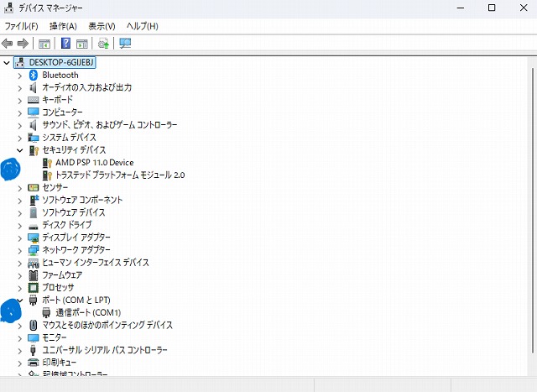This screenshot has width=537, height=392.
Task: Click the show/hide console tree toolbar icon
Action: click(44, 43)
